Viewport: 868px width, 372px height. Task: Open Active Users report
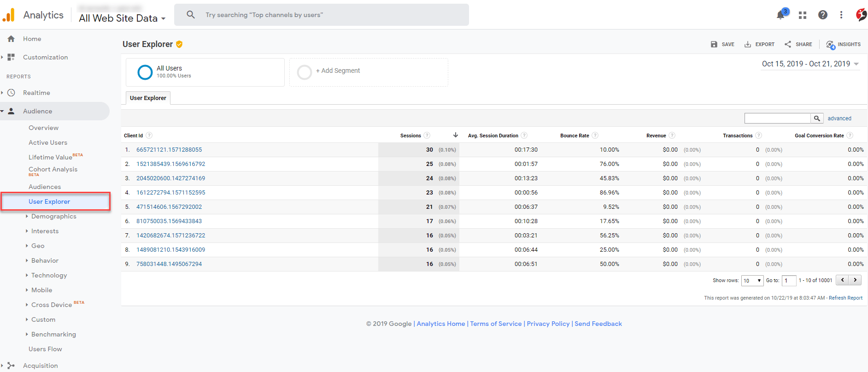point(48,142)
